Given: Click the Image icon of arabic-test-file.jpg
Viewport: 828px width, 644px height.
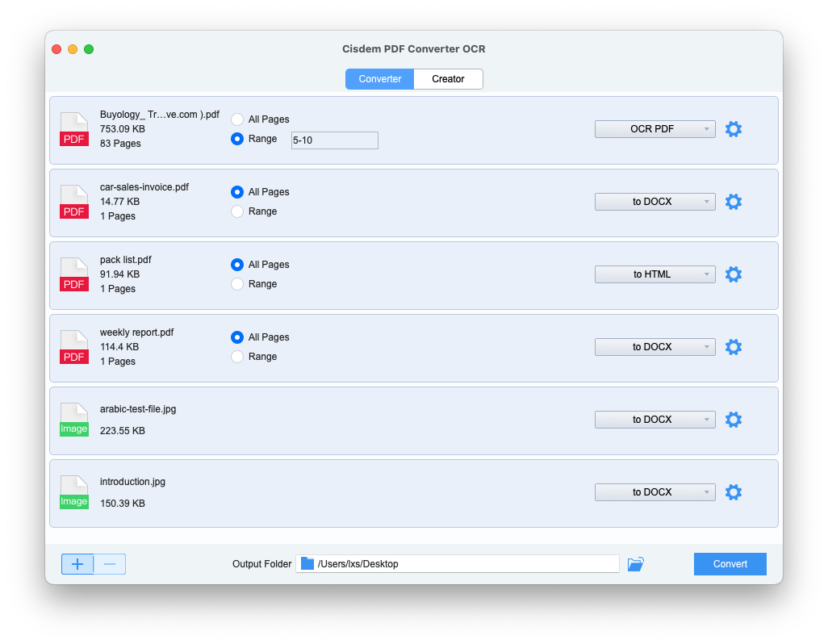Looking at the screenshot, I should [74, 420].
